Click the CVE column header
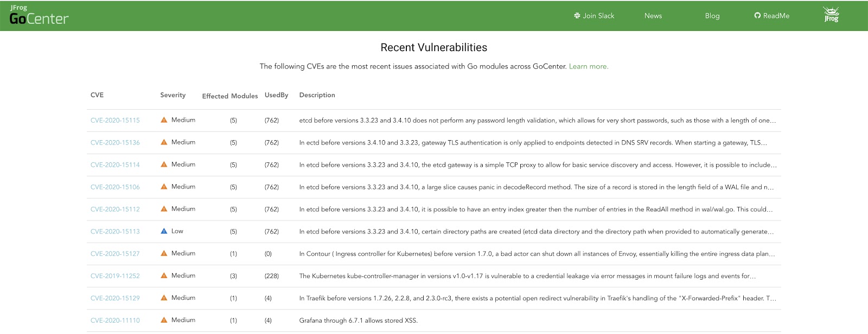 (97, 95)
